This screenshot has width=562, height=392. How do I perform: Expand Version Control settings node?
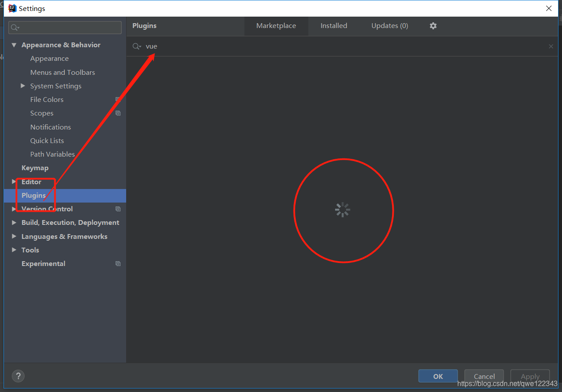[14, 209]
